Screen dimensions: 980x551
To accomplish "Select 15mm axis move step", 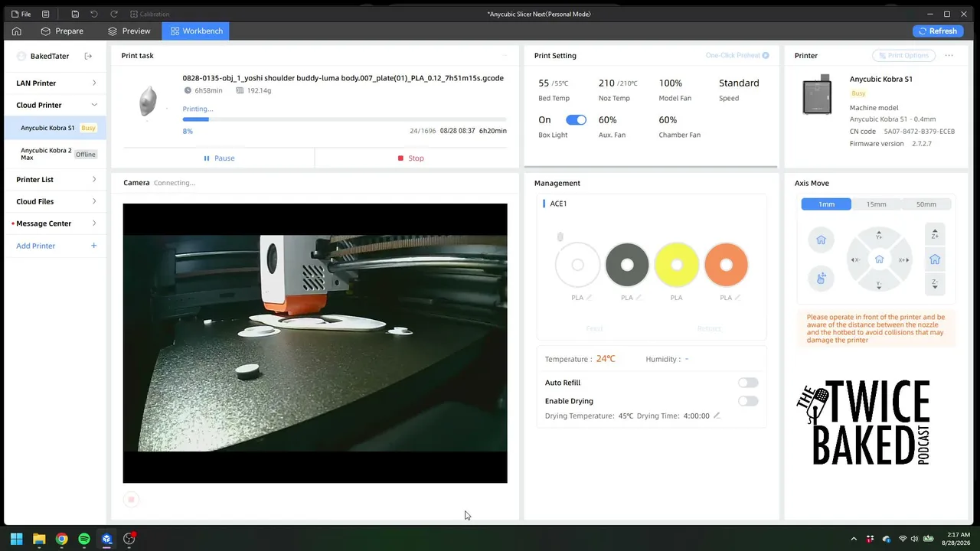I will (876, 204).
